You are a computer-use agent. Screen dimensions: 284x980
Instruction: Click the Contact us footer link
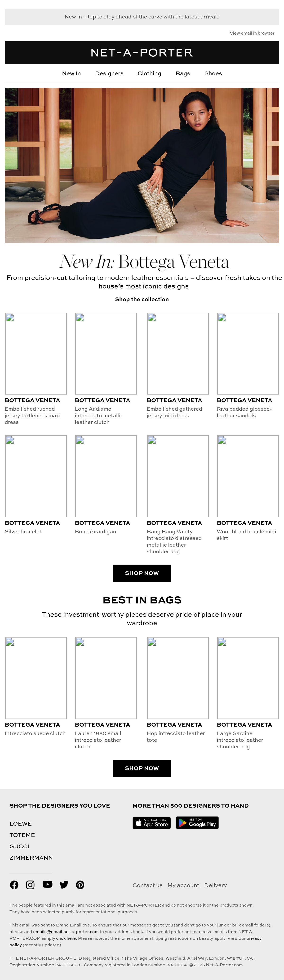pos(147,885)
